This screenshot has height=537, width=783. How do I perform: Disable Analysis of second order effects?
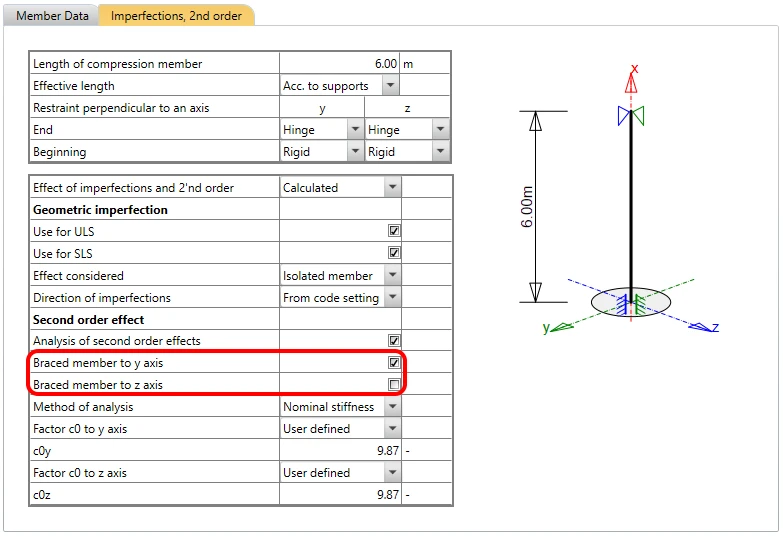click(x=394, y=341)
